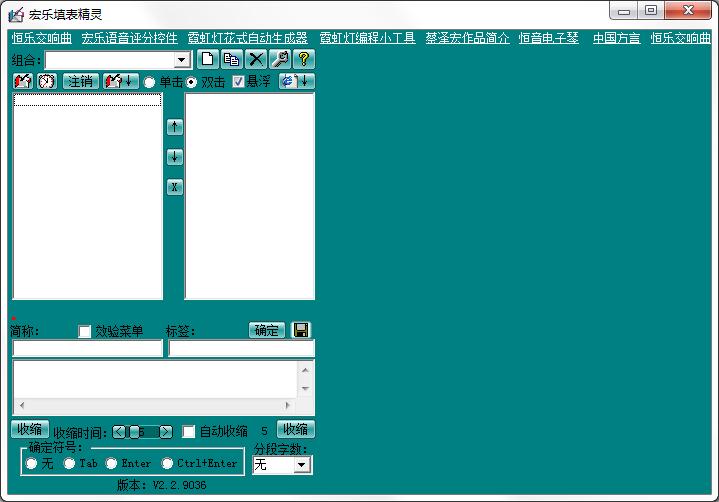Open 恒乐交响曲 link beside 宏乐语音评分控件
Screen dimensions: 719x502
(x=42, y=38)
